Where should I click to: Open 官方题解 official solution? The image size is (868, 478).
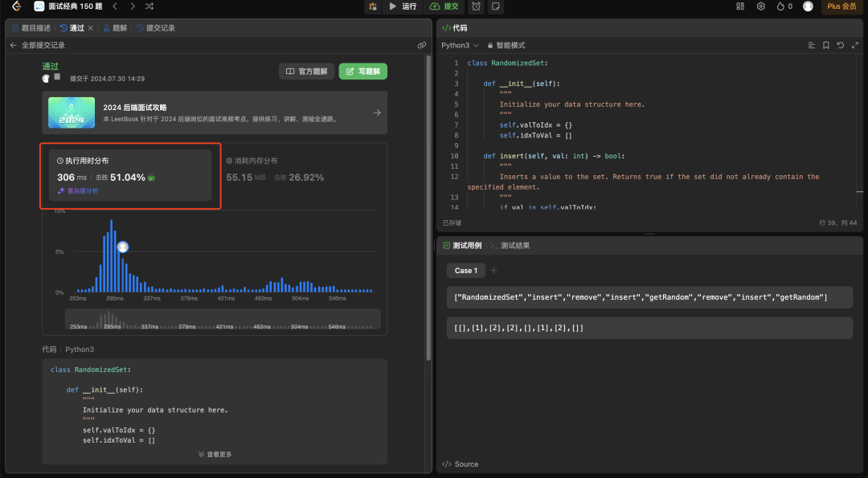(307, 71)
